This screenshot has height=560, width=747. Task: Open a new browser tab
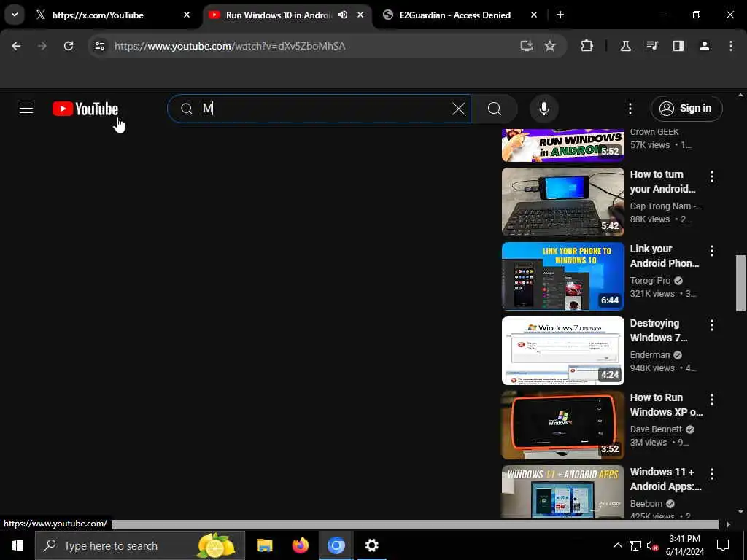tap(560, 15)
